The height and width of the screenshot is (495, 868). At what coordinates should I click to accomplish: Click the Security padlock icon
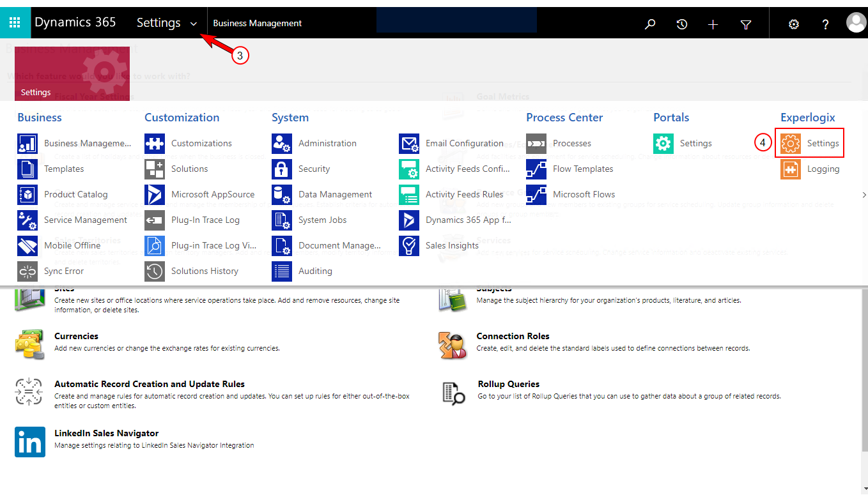[x=282, y=169]
